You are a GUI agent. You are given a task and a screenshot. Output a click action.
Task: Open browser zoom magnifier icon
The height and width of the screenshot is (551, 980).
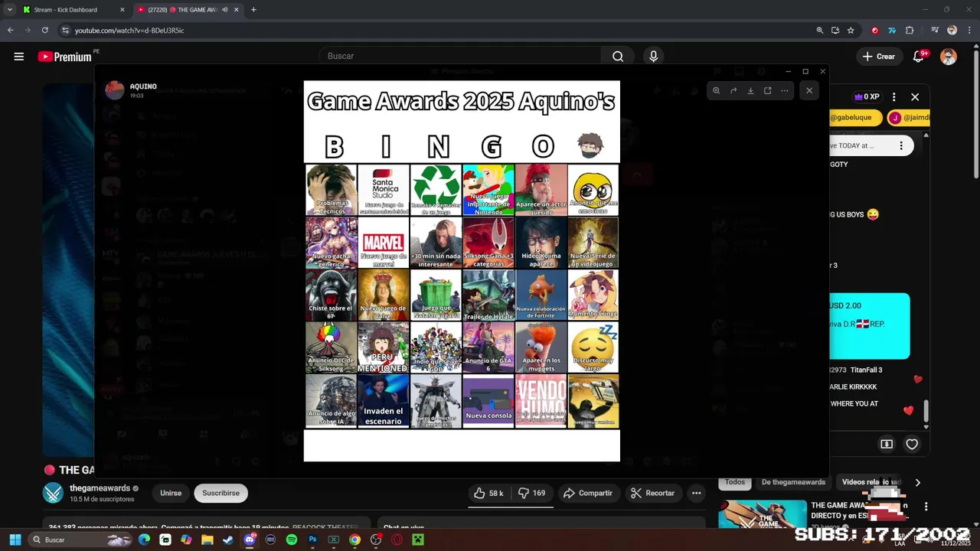pyautogui.click(x=819, y=31)
